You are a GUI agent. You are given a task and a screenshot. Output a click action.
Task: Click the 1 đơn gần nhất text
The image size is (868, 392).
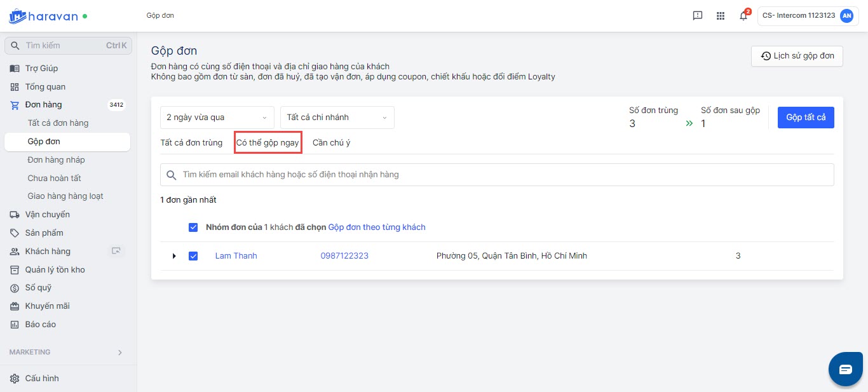pyautogui.click(x=188, y=200)
